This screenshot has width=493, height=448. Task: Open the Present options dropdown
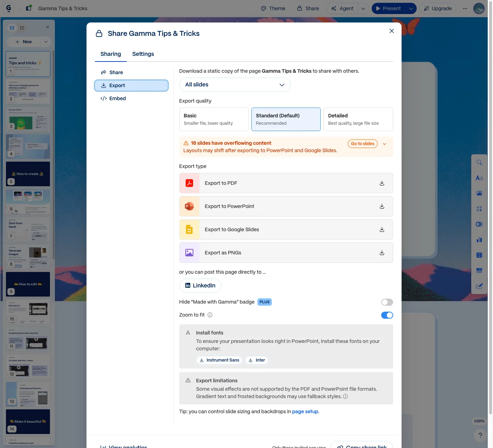click(411, 8)
